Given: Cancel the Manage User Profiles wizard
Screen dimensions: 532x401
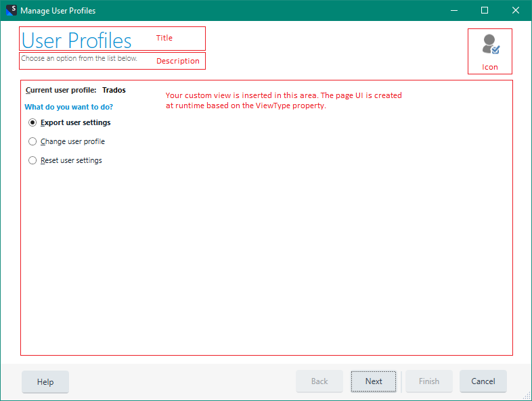Looking at the screenshot, I should tap(483, 381).
